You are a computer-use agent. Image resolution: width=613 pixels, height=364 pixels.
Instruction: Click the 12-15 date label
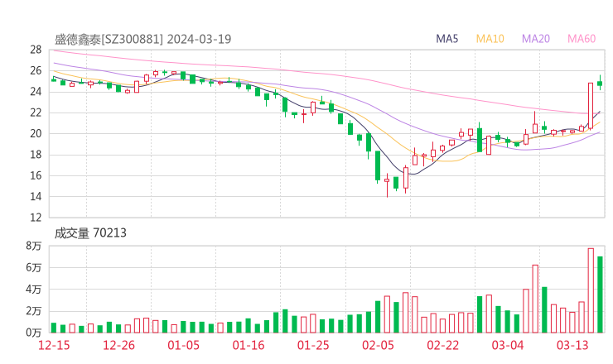click(x=54, y=345)
